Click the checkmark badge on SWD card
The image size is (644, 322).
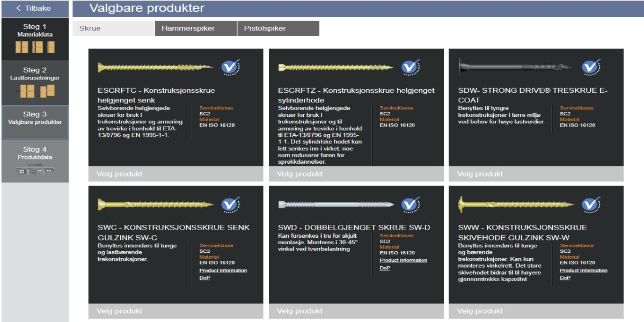(411, 204)
